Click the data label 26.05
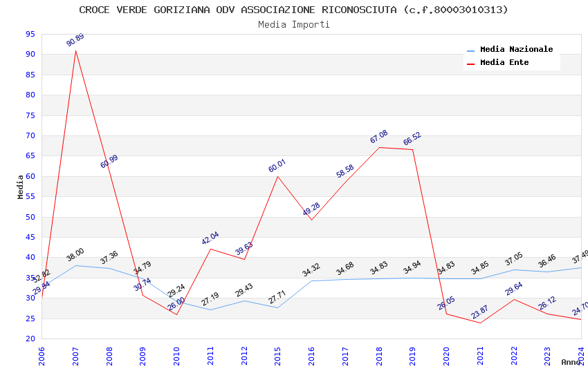588x380 pixels. pyautogui.click(x=446, y=303)
